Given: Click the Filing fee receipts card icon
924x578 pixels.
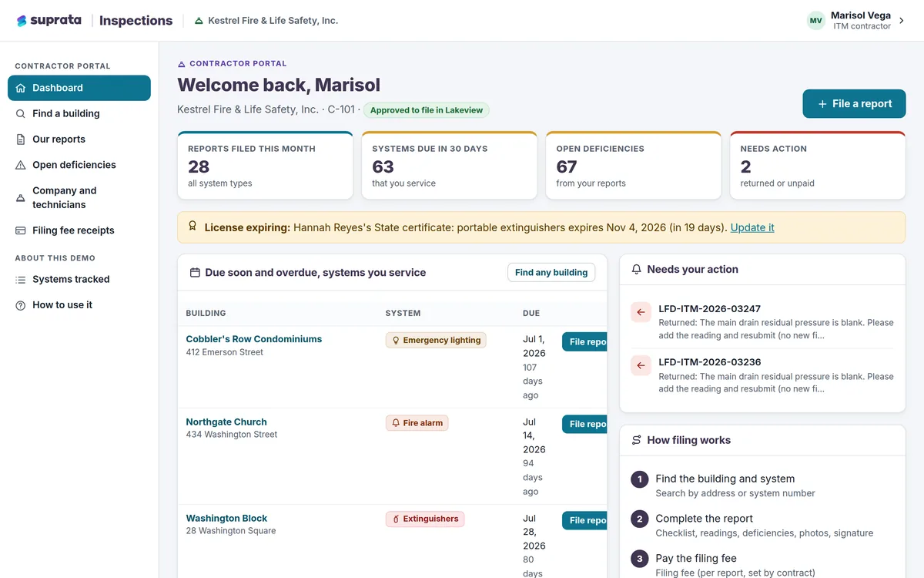Looking at the screenshot, I should click(21, 230).
